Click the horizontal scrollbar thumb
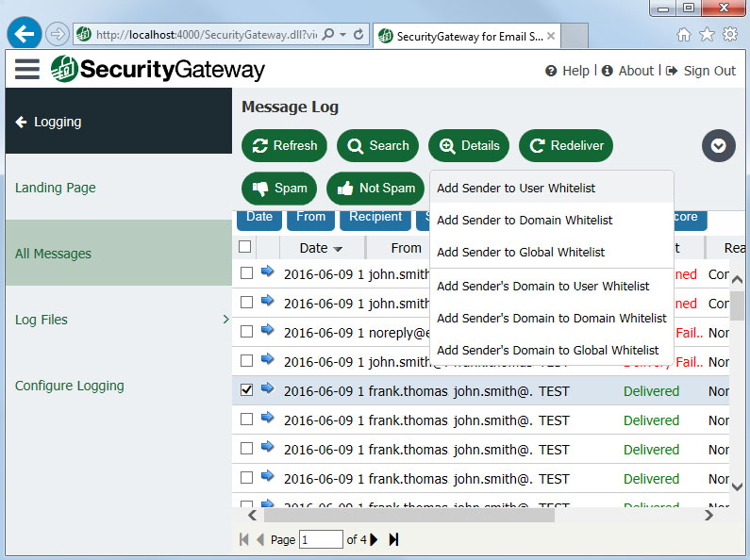 [409, 515]
